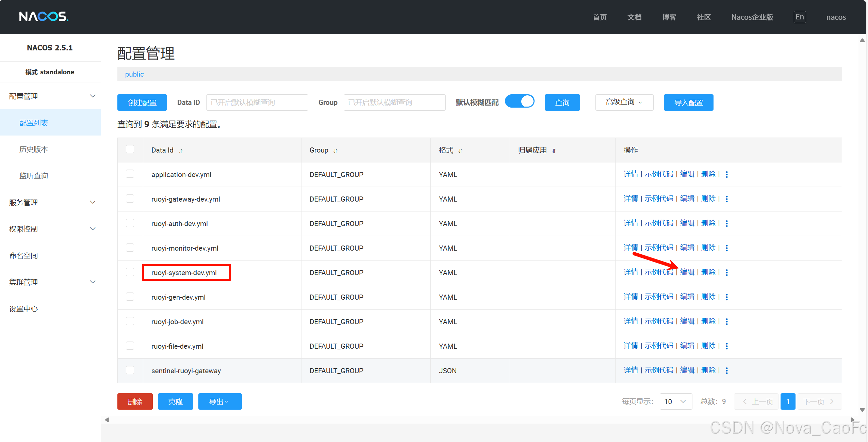Open 博客 in the top navigation

point(669,17)
